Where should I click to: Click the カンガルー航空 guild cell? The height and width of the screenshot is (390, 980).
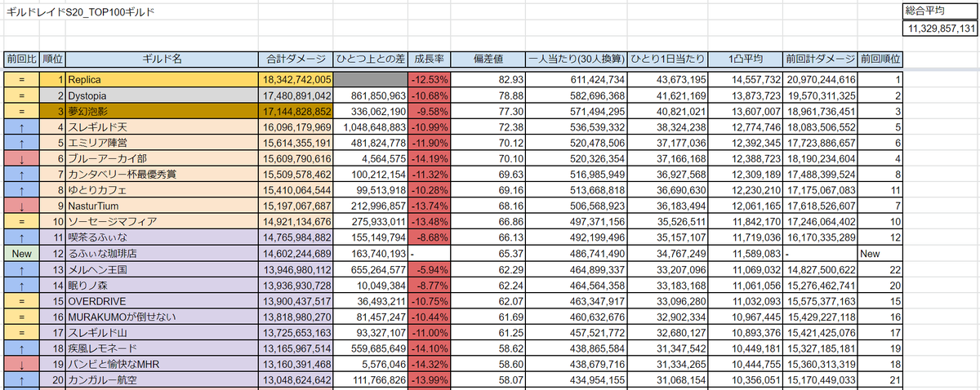click(x=163, y=379)
